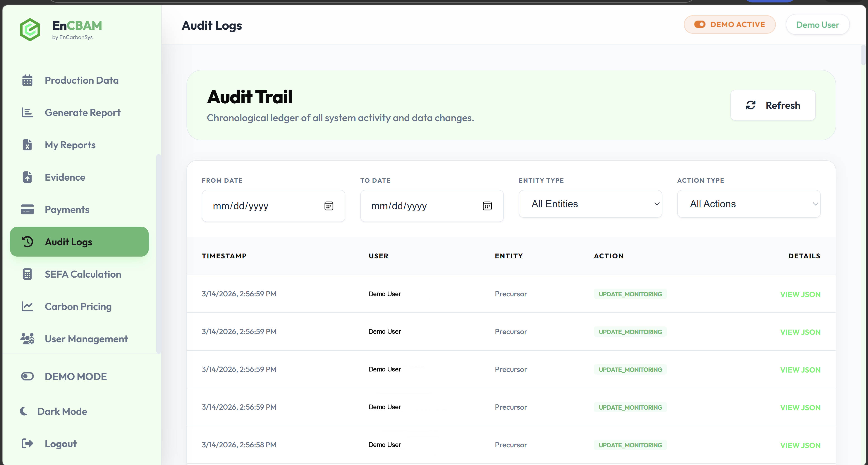Open Payments using the card icon
The height and width of the screenshot is (465, 868).
tap(27, 209)
